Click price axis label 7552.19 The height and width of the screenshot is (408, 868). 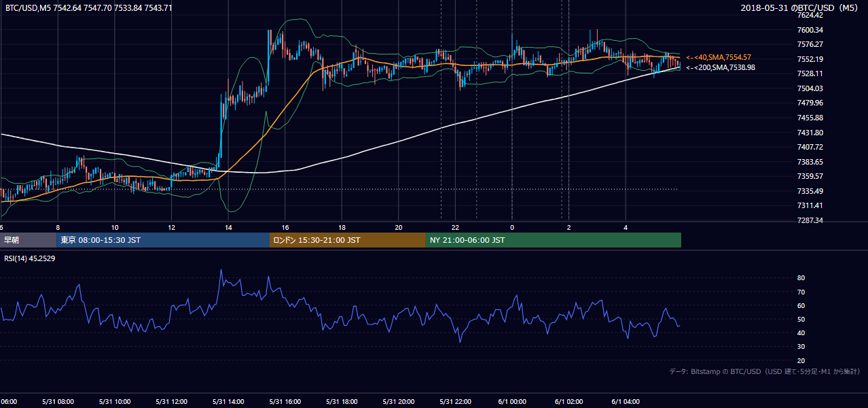click(810, 59)
